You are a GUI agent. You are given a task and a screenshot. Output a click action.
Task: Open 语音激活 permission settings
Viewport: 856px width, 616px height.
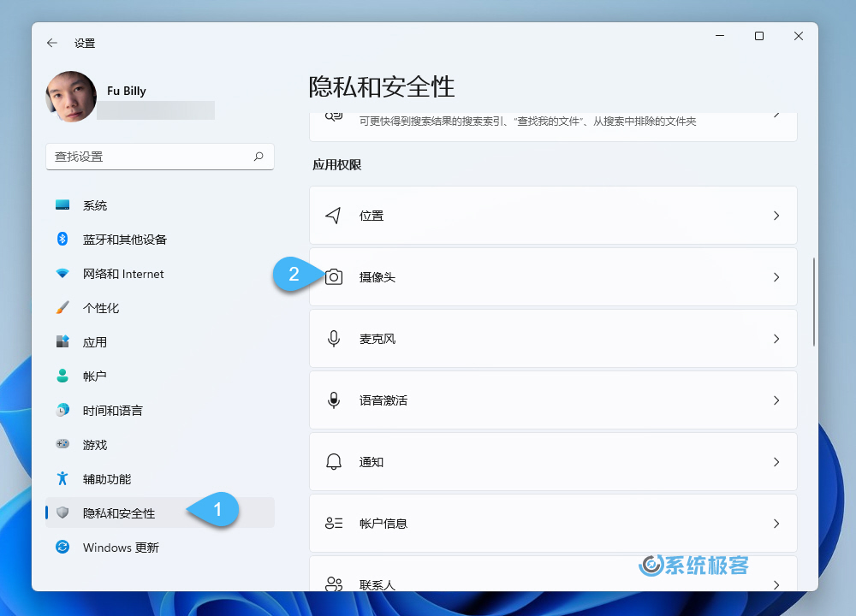(553, 400)
